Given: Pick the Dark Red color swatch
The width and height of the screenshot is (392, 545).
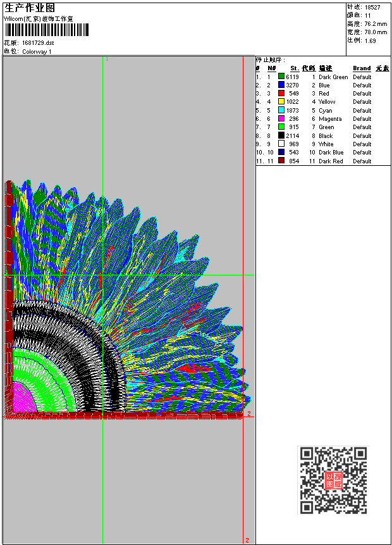Looking at the screenshot, I should [281, 161].
